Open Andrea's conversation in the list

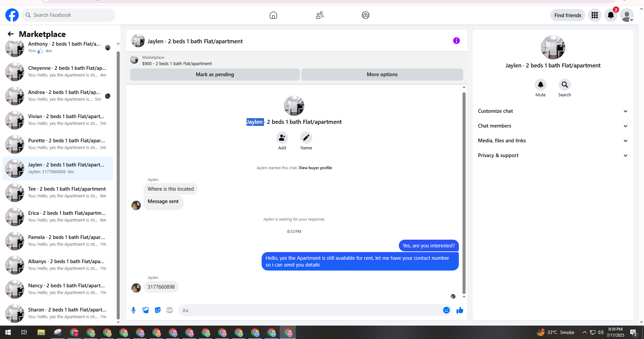click(x=58, y=96)
